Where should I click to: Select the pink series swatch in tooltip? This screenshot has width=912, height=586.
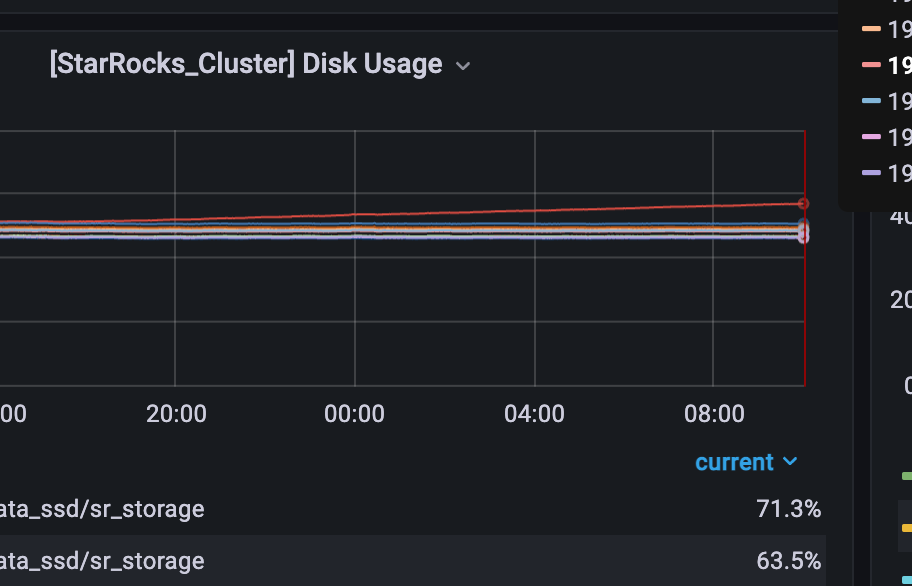tap(871, 137)
